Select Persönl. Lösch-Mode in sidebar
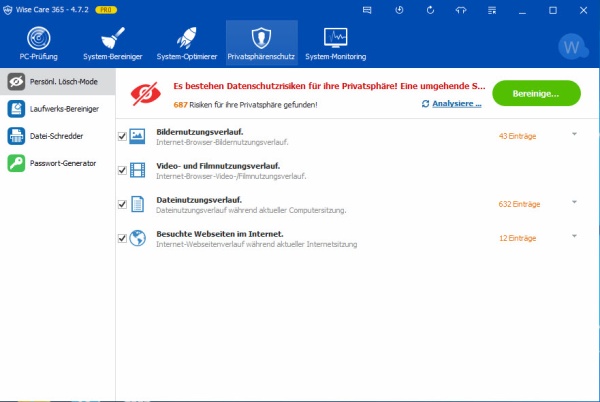This screenshot has height=402, width=600. 57,82
